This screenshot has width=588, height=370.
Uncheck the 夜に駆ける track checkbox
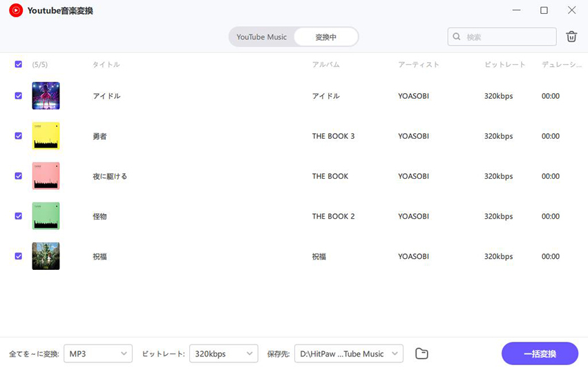pyautogui.click(x=19, y=176)
